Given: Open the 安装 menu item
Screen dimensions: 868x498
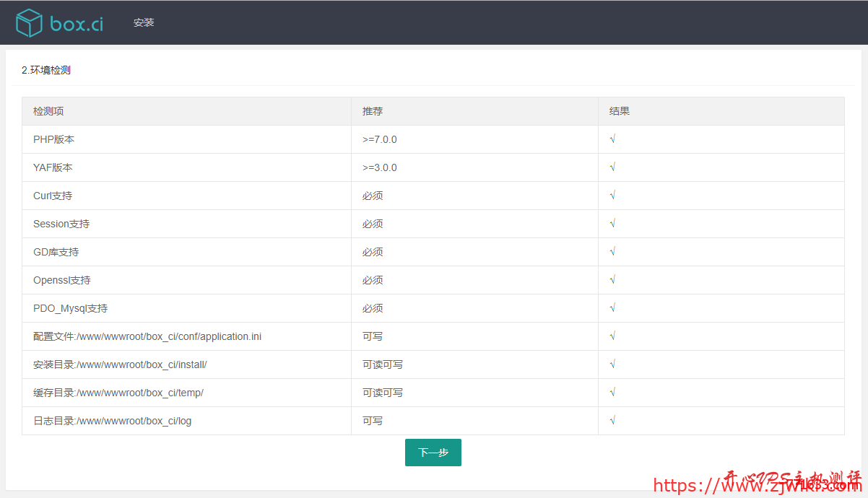Looking at the screenshot, I should [144, 22].
